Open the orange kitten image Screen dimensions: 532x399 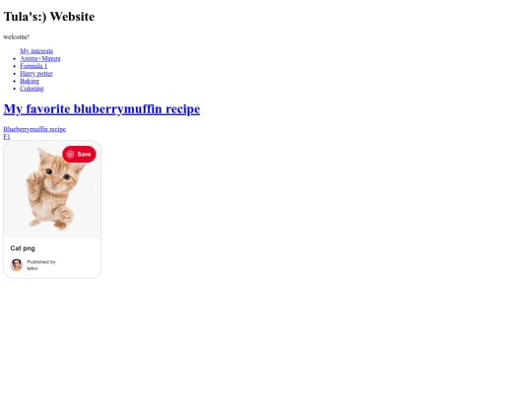click(x=52, y=189)
